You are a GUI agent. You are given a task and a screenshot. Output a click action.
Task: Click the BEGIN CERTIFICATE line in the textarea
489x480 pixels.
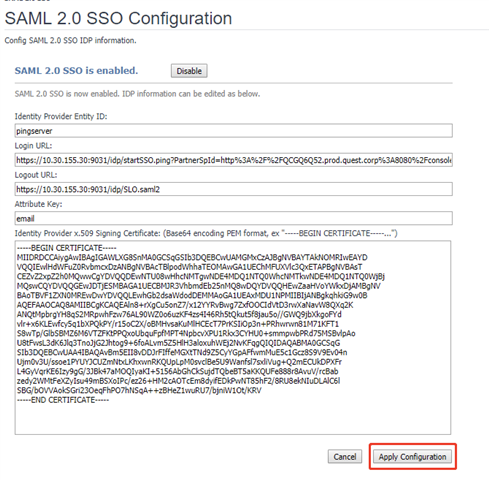[x=67, y=248]
